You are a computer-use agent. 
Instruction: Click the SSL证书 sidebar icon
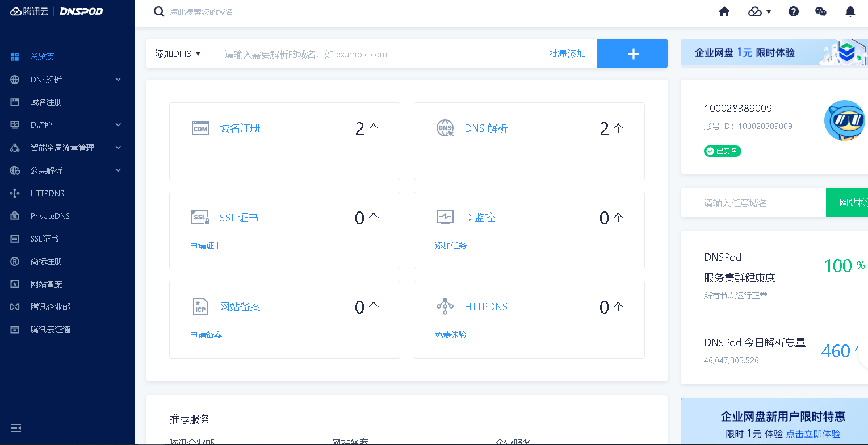coord(15,239)
